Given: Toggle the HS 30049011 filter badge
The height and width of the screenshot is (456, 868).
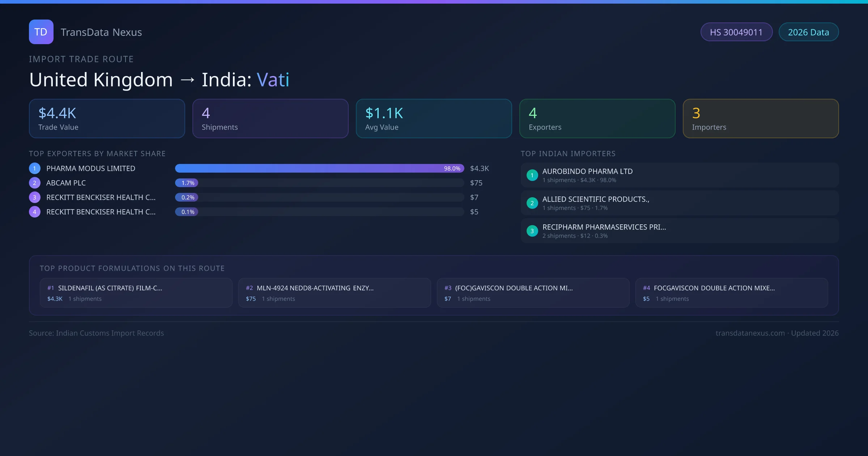Looking at the screenshot, I should click(x=736, y=32).
